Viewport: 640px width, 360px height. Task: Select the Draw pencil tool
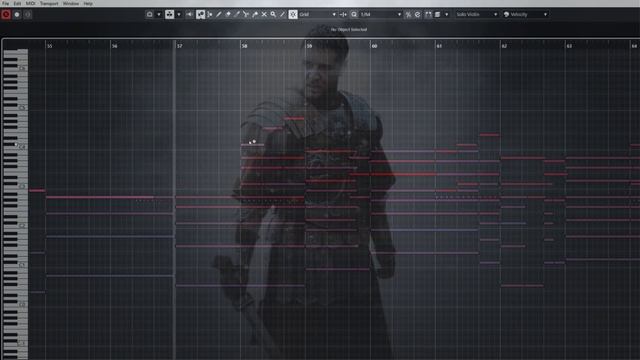[x=219, y=14]
